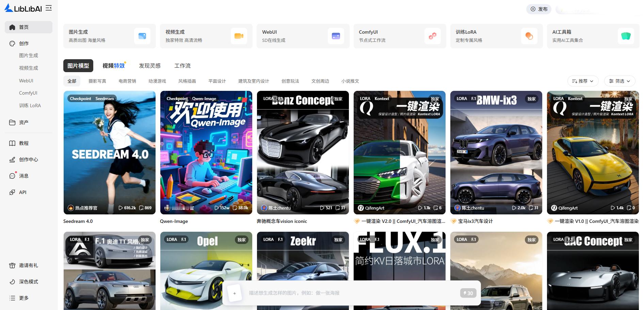Select the 建筑及室内设计 category filter
The image size is (644, 310).
coord(254,81)
